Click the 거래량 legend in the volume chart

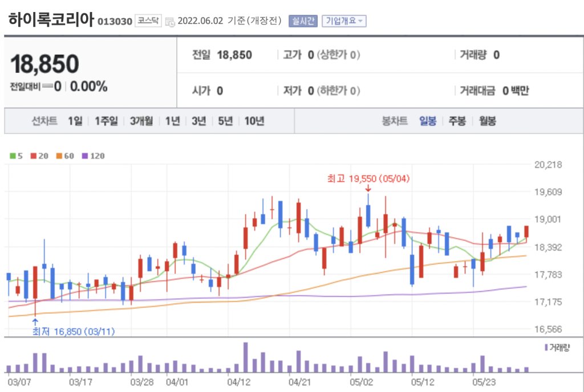(557, 348)
